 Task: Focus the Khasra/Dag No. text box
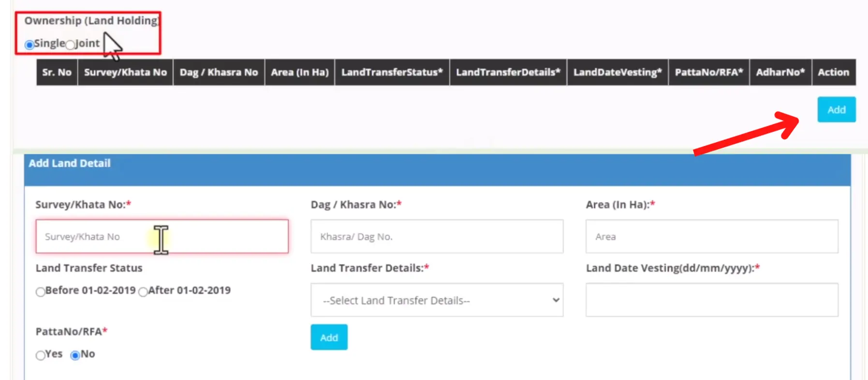[x=437, y=237]
